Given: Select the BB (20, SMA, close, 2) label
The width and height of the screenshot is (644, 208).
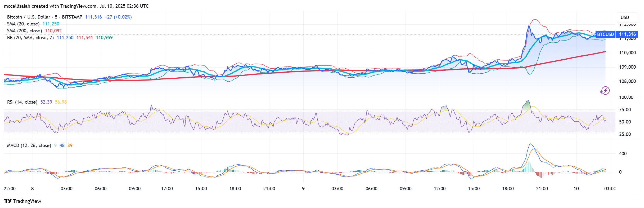Looking at the screenshot, I should [30, 38].
